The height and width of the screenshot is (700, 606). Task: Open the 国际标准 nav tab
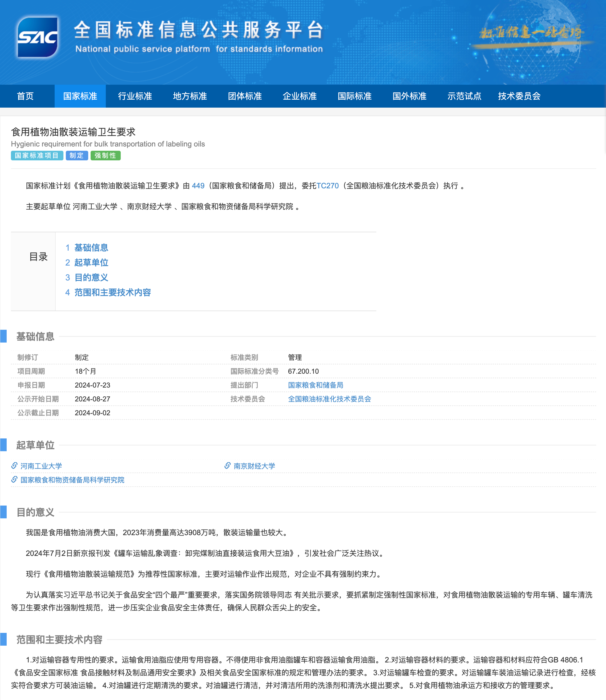point(354,96)
